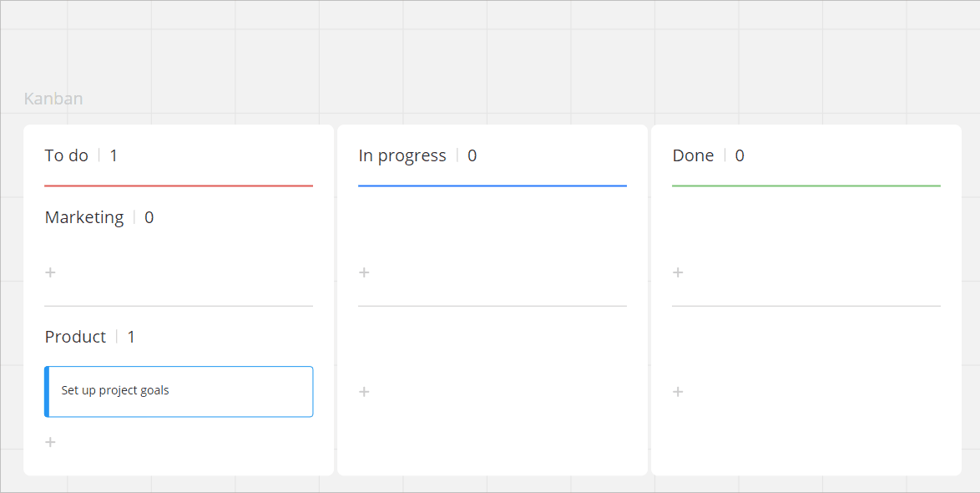Click the card count beside Marketing
980x493 pixels.
[149, 217]
